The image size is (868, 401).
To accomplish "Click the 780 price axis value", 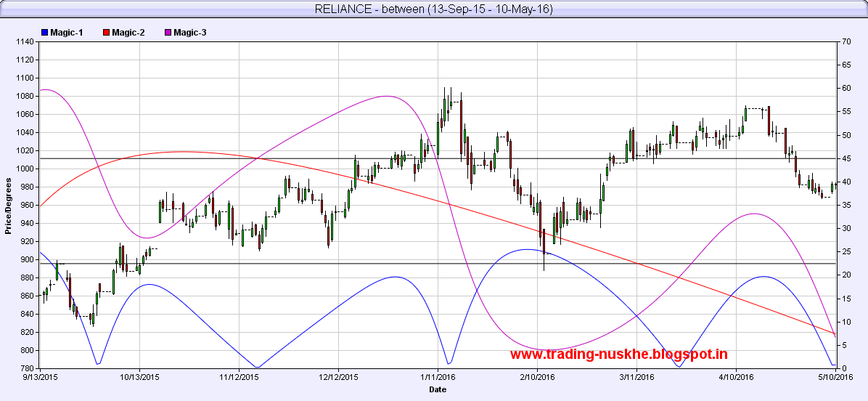I will click(x=28, y=369).
